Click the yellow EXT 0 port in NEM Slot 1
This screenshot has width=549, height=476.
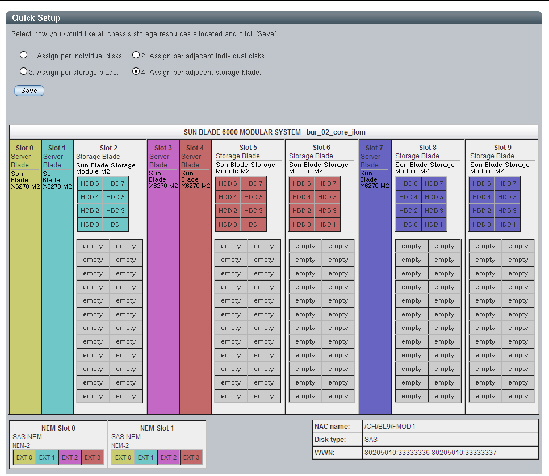(123, 457)
